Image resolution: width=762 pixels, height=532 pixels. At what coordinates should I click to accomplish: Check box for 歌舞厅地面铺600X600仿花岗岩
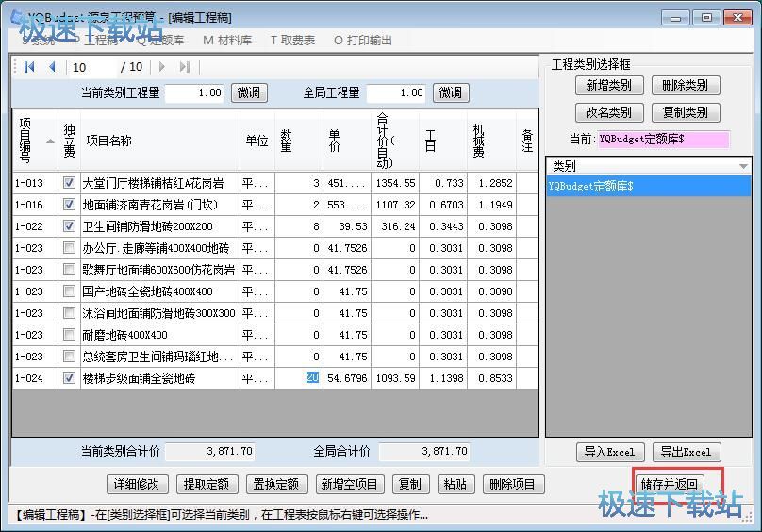pyautogui.click(x=69, y=270)
